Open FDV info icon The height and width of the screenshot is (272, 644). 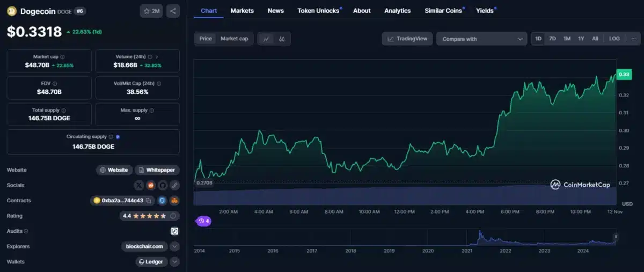(x=55, y=83)
